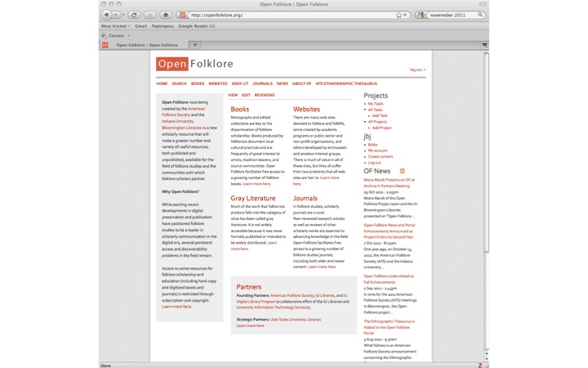Open the Convert toolbar dropdown

click(118, 36)
